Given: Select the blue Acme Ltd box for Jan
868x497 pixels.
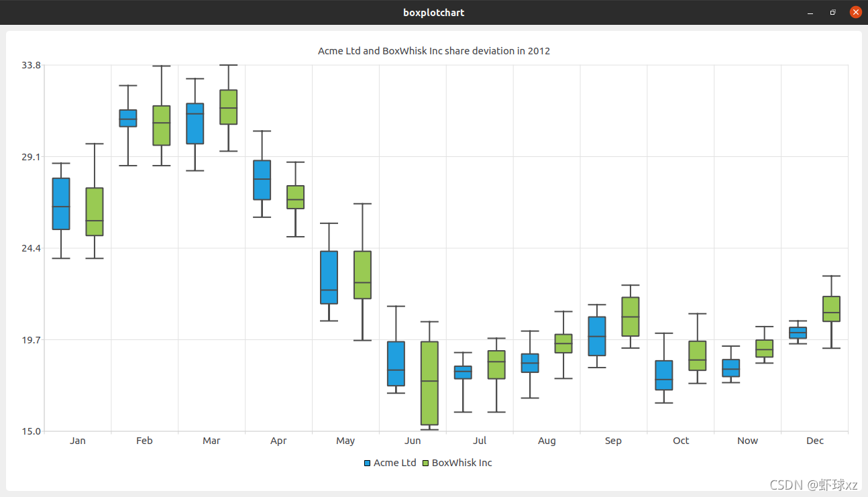Looking at the screenshot, I should [x=61, y=204].
